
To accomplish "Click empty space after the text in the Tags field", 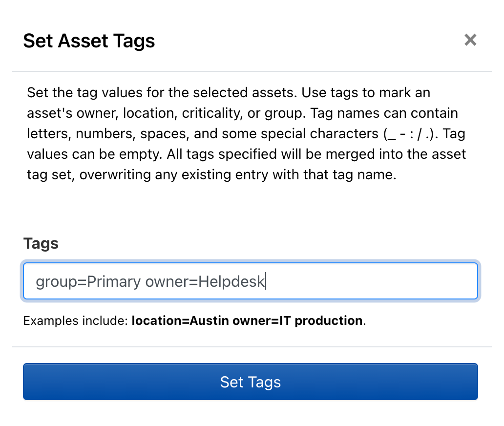I will tap(371, 282).
